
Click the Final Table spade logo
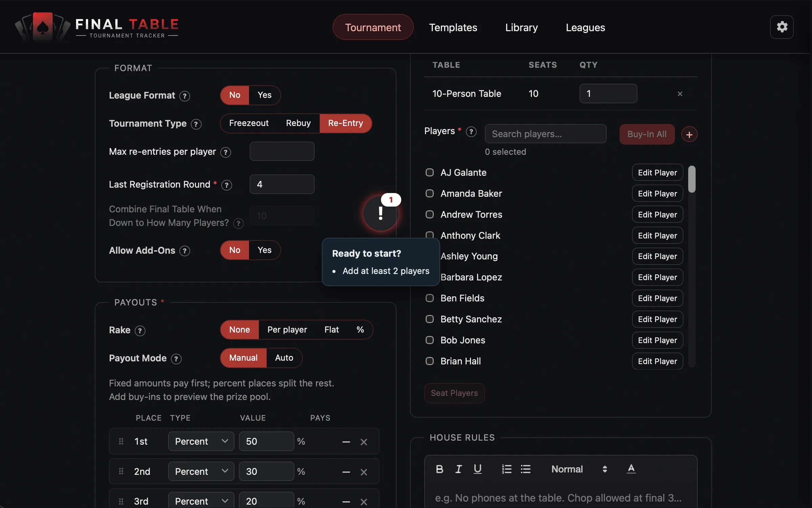(43, 26)
